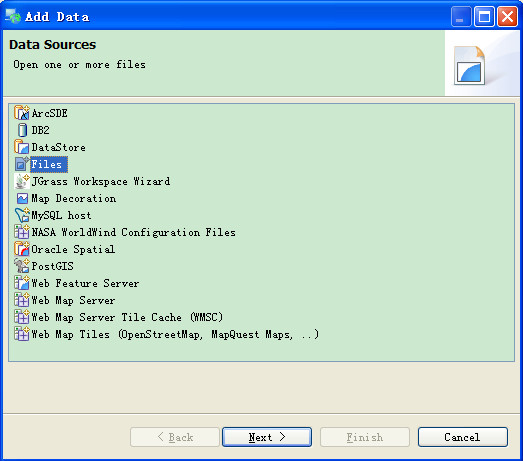Screen dimensions: 523x461
Task: Choose Web Map Server Tile Cache (WMSC) label
Action: (x=127, y=317)
